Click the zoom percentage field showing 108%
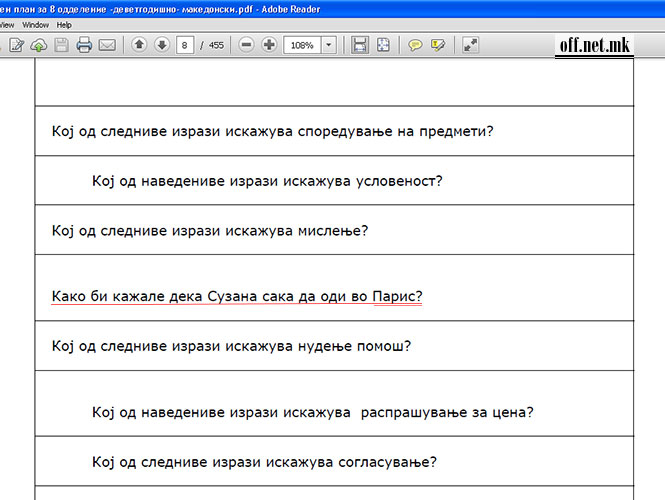The height and width of the screenshot is (500, 665). (x=301, y=45)
